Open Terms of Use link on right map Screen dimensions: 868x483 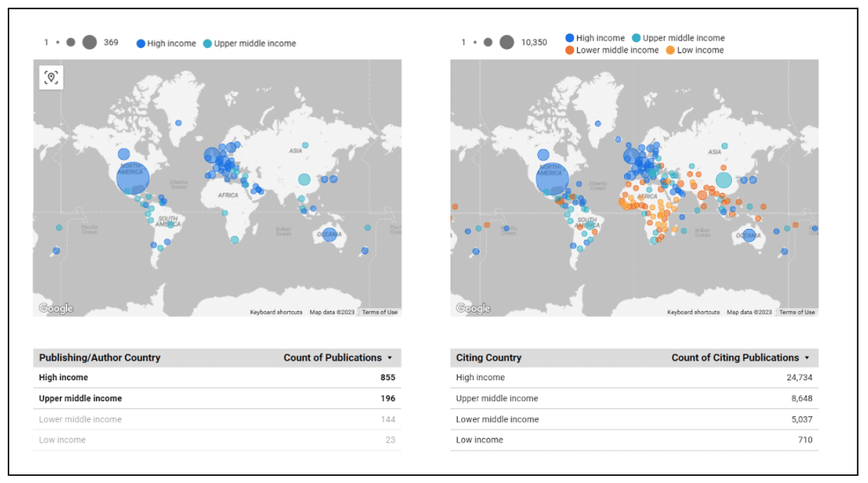tap(797, 313)
